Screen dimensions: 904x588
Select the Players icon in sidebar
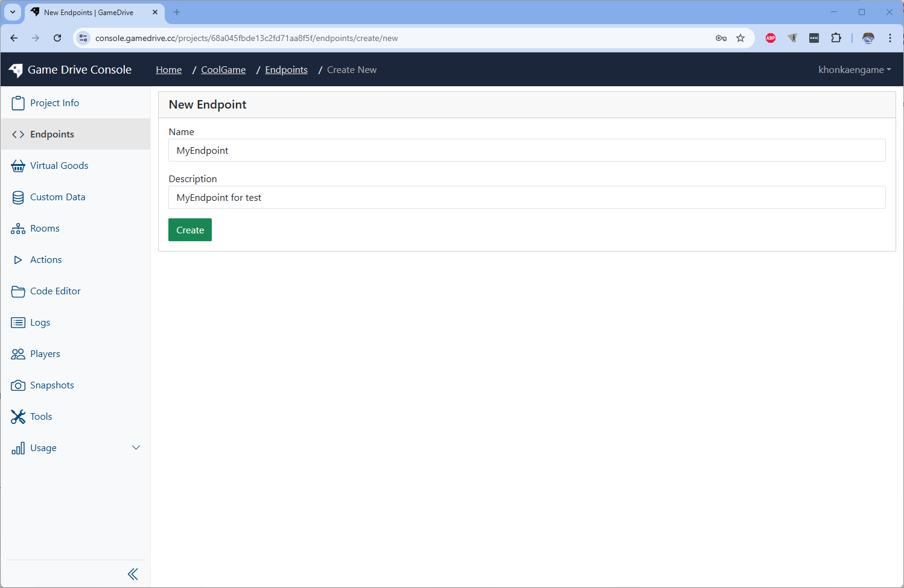click(x=18, y=353)
